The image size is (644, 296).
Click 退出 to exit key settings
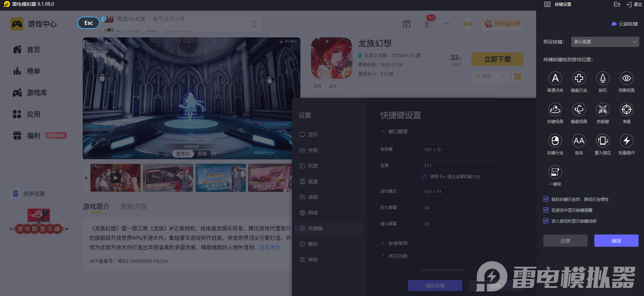[x=634, y=4]
